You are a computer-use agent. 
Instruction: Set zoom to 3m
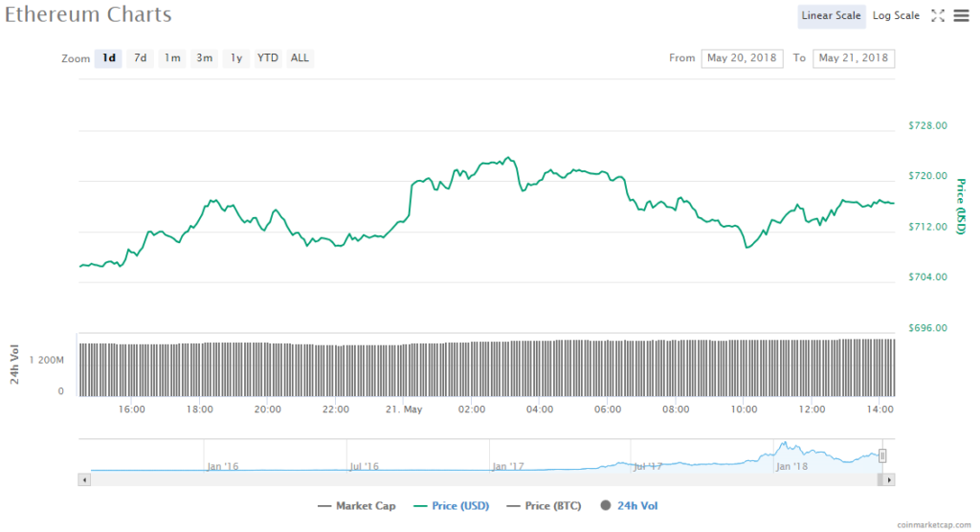pos(204,58)
